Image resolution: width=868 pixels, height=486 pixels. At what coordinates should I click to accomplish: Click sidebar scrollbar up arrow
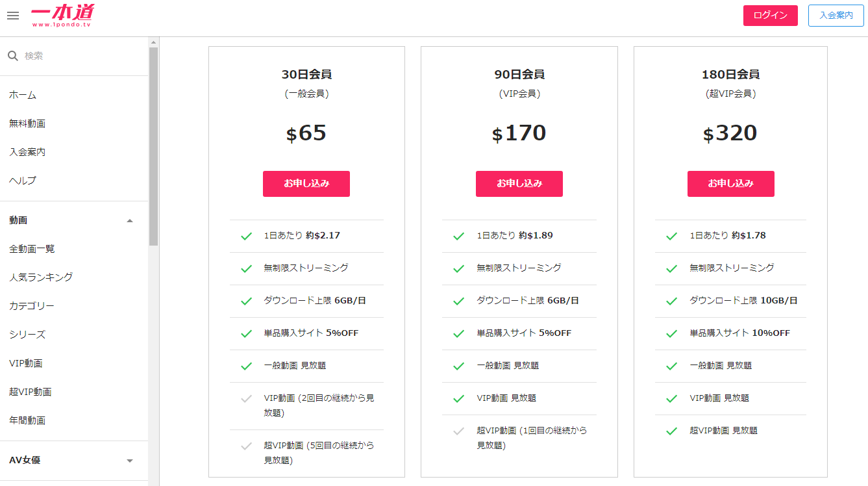(154, 43)
